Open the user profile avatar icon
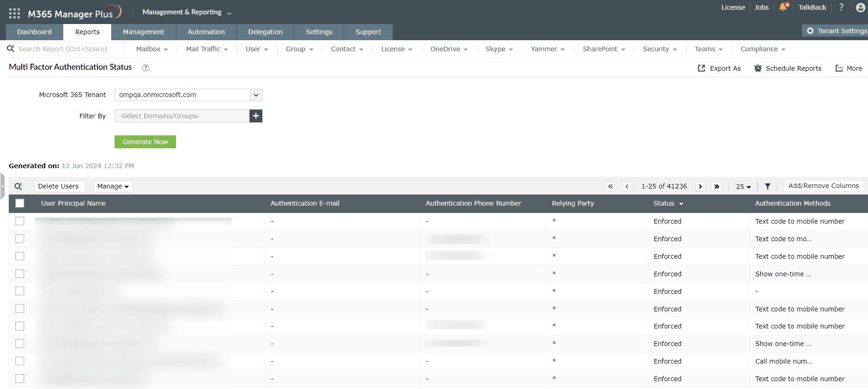 tap(861, 7)
